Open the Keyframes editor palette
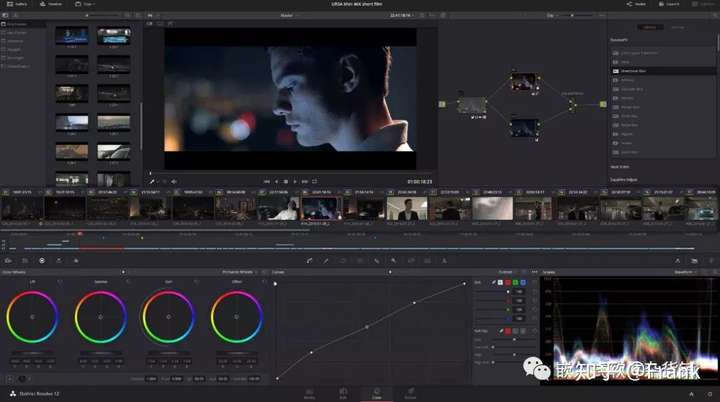The image size is (720, 402). (x=677, y=260)
